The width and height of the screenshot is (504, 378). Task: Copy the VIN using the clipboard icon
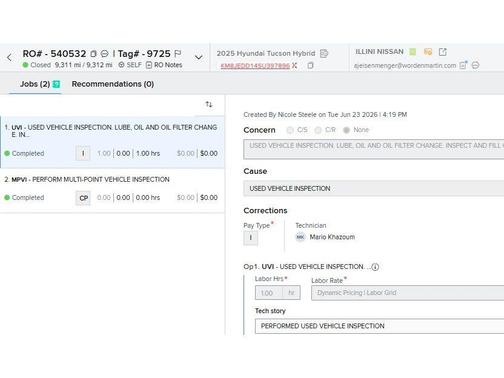click(310, 65)
